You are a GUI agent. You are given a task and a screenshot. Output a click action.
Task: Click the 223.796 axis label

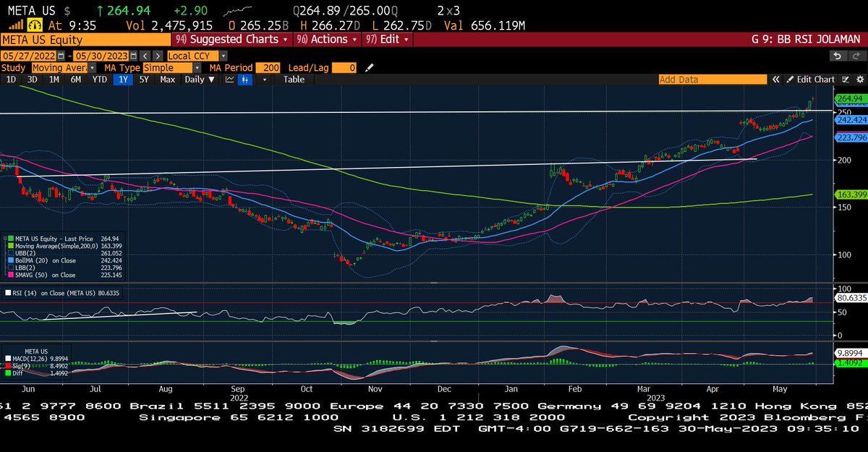tap(850, 137)
